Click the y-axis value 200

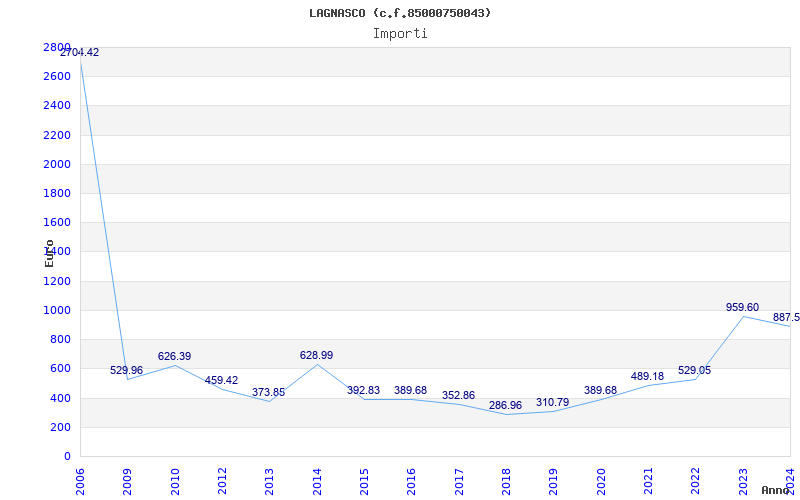coord(60,427)
